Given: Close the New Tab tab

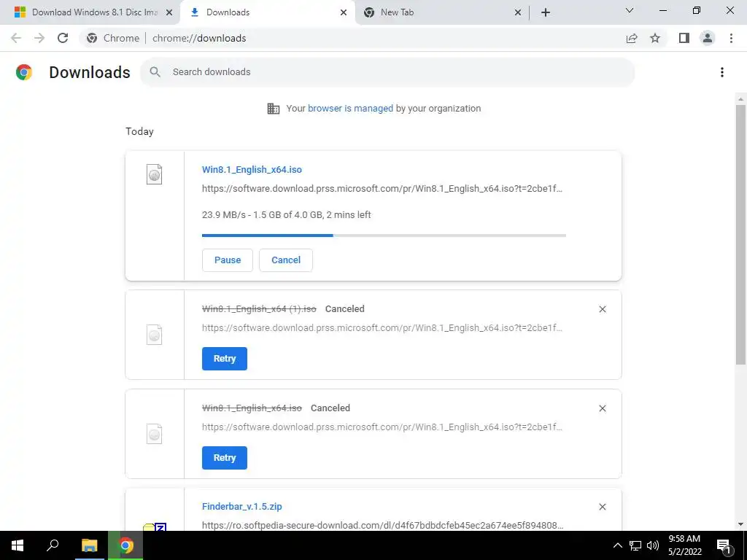Looking at the screenshot, I should click(x=518, y=12).
